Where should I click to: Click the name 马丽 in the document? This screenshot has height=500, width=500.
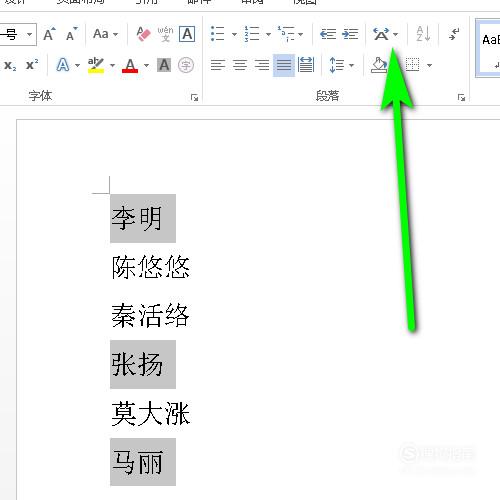coord(137,462)
